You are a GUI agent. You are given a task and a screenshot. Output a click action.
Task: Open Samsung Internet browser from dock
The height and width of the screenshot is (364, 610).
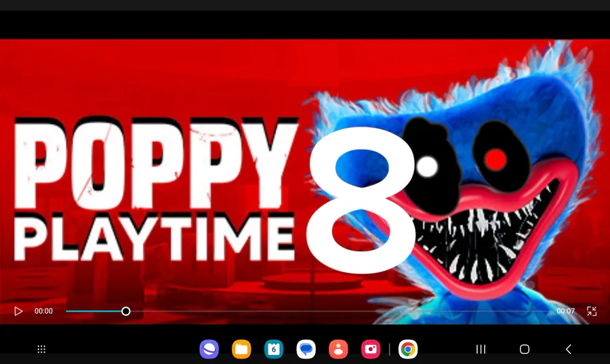point(209,349)
